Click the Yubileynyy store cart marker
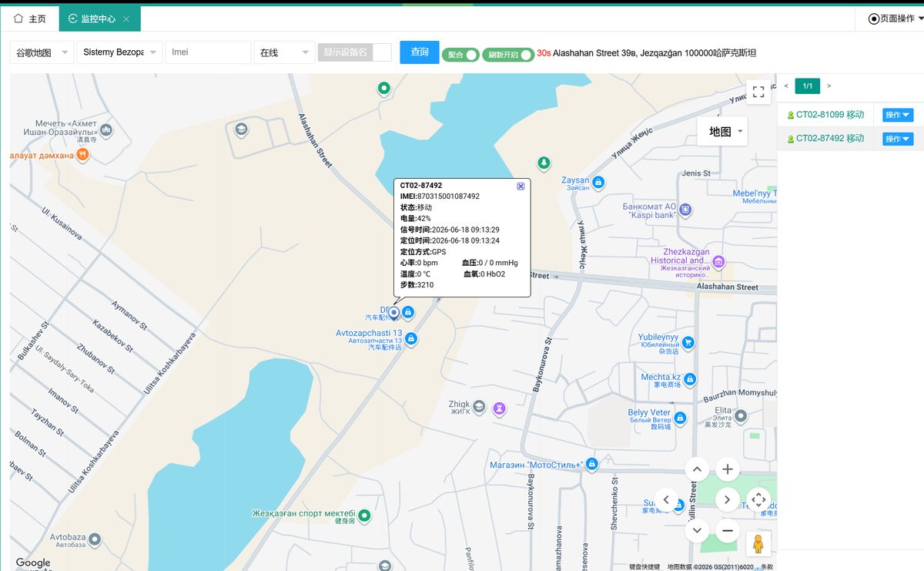The width and height of the screenshot is (924, 571). click(688, 342)
